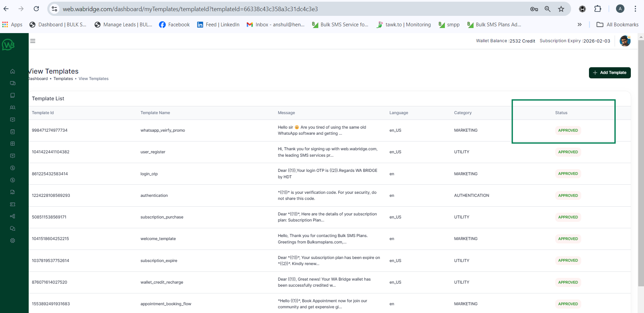Open Manage Leads bookmark

pos(123,25)
